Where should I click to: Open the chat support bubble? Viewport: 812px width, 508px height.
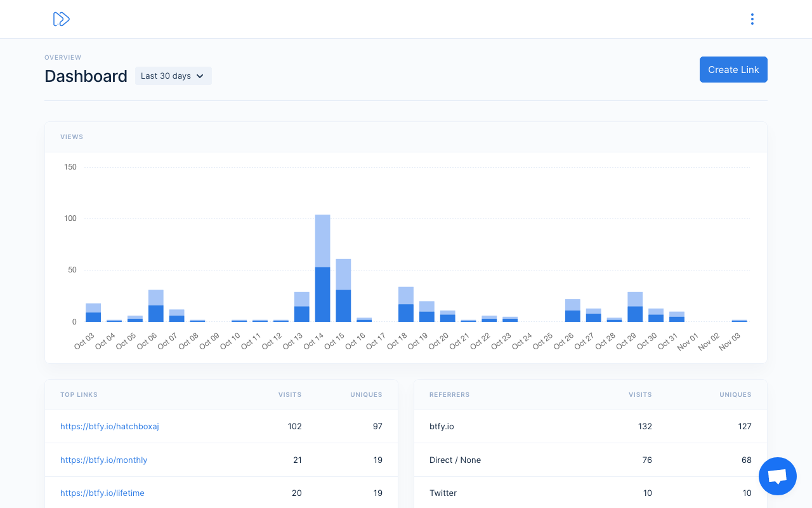coord(777,476)
